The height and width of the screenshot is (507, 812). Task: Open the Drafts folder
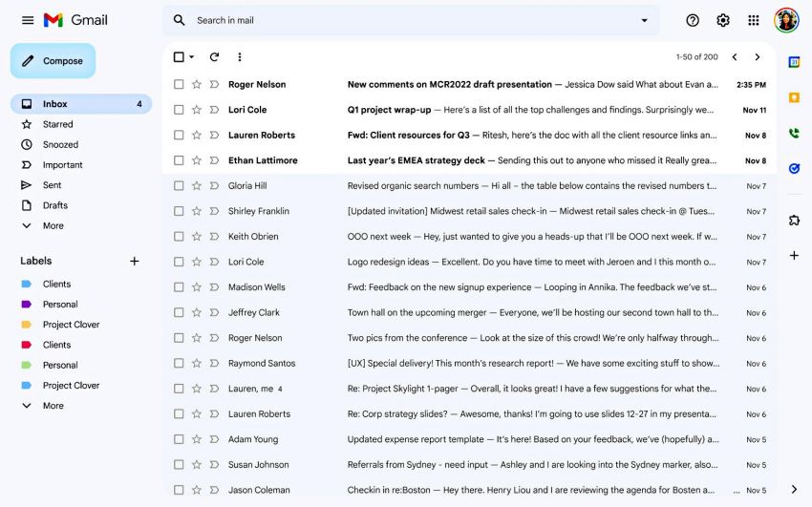pyautogui.click(x=55, y=205)
